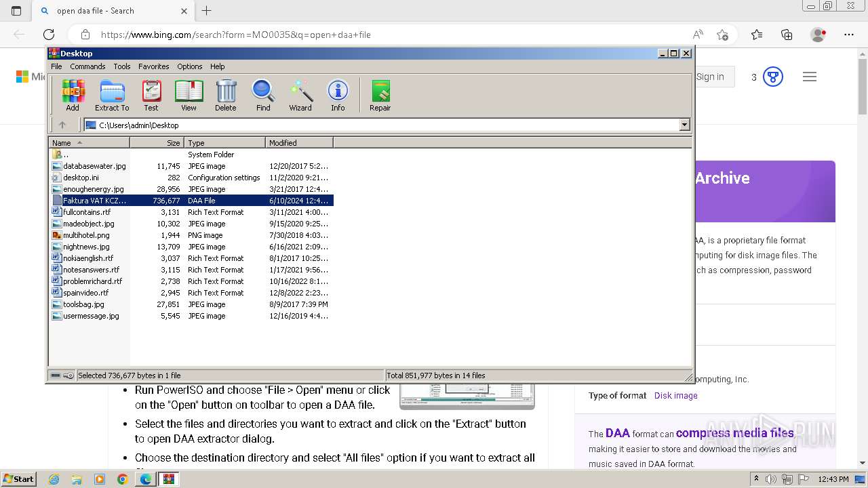Image resolution: width=868 pixels, height=488 pixels.
Task: Sort by the Name column header
Action: [90, 143]
